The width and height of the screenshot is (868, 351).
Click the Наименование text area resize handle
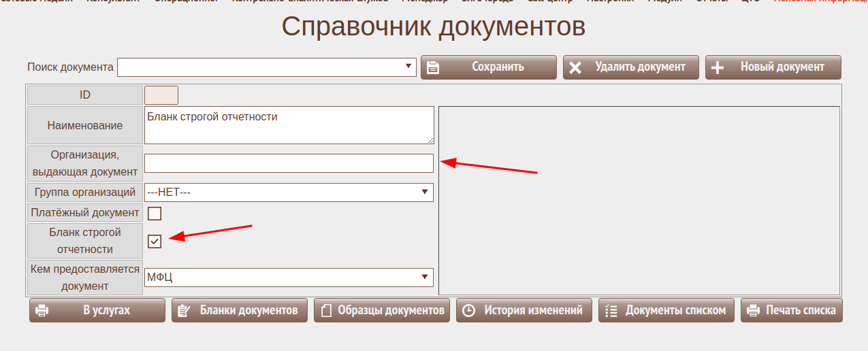point(430,140)
